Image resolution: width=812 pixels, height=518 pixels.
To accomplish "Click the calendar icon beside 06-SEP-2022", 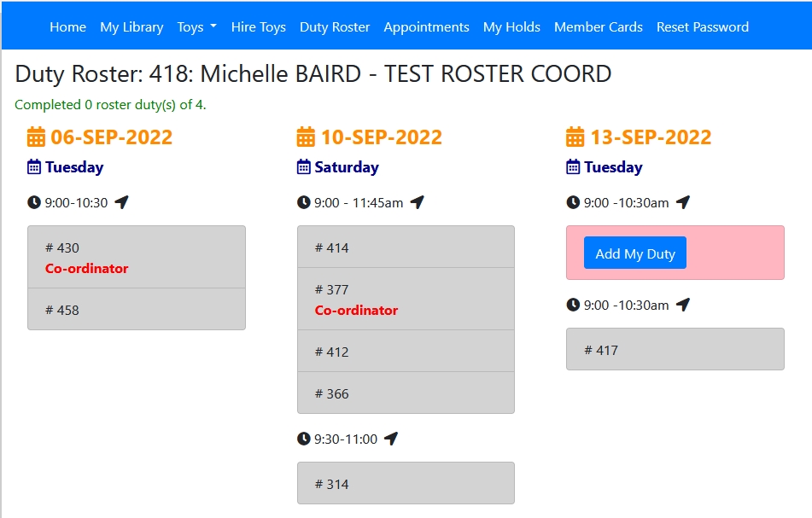I will 36,137.
